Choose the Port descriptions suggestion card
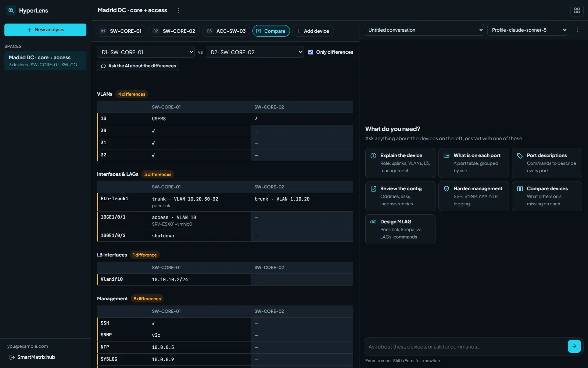The width and height of the screenshot is (588, 368). coord(547,163)
